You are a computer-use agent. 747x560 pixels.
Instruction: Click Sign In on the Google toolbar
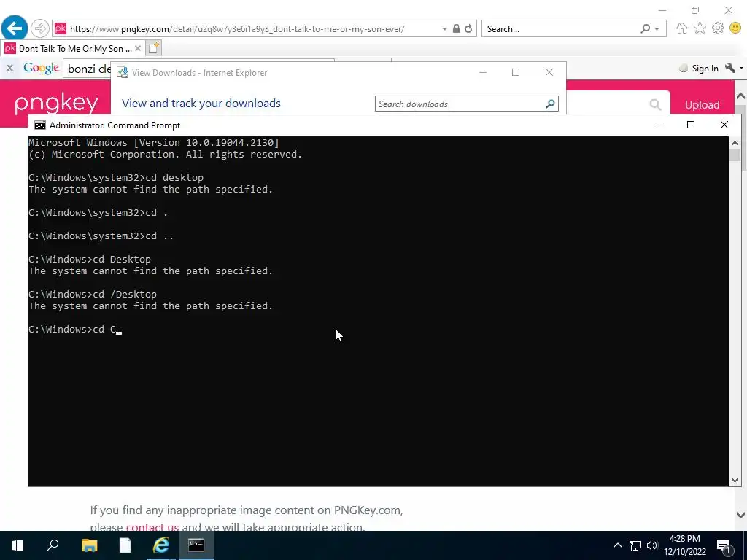(705, 69)
